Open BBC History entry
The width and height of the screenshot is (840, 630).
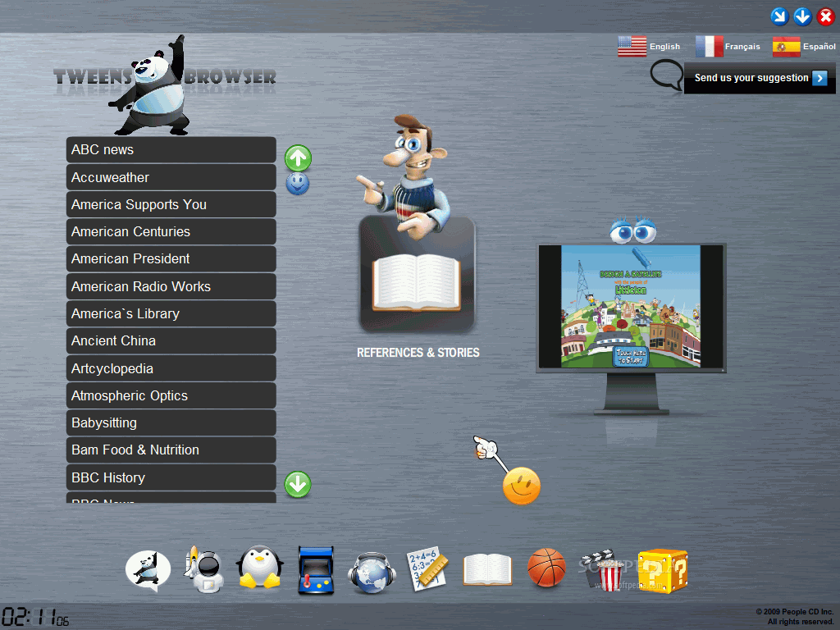coord(171,477)
